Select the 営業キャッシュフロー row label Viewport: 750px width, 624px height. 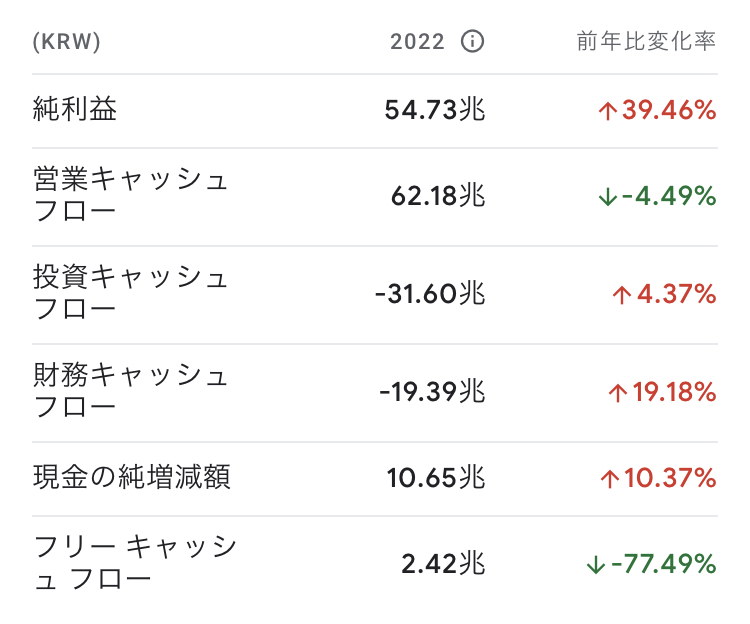coord(131,196)
